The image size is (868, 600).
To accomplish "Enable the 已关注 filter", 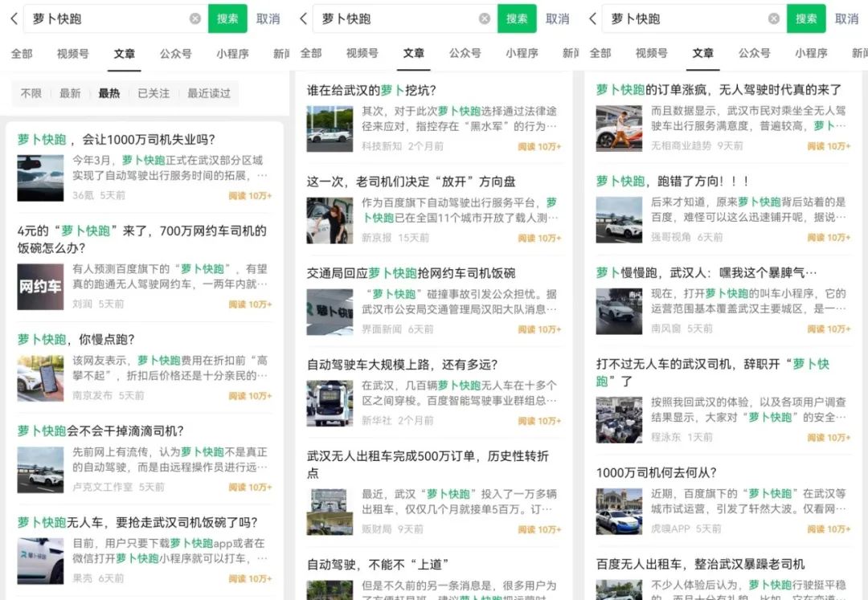I will click(154, 93).
